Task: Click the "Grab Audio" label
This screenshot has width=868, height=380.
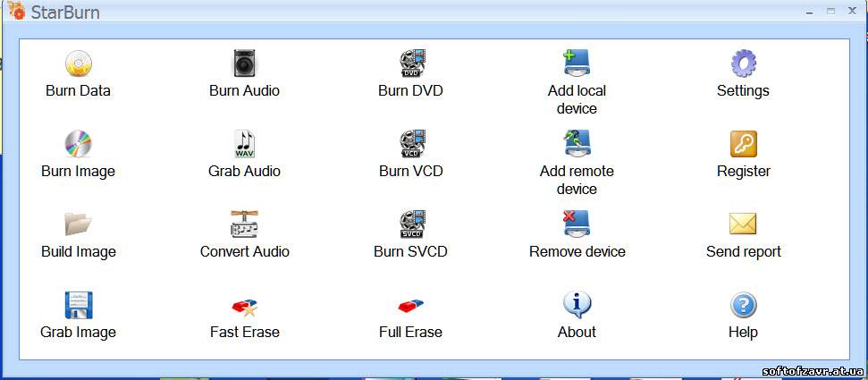Action: [244, 171]
